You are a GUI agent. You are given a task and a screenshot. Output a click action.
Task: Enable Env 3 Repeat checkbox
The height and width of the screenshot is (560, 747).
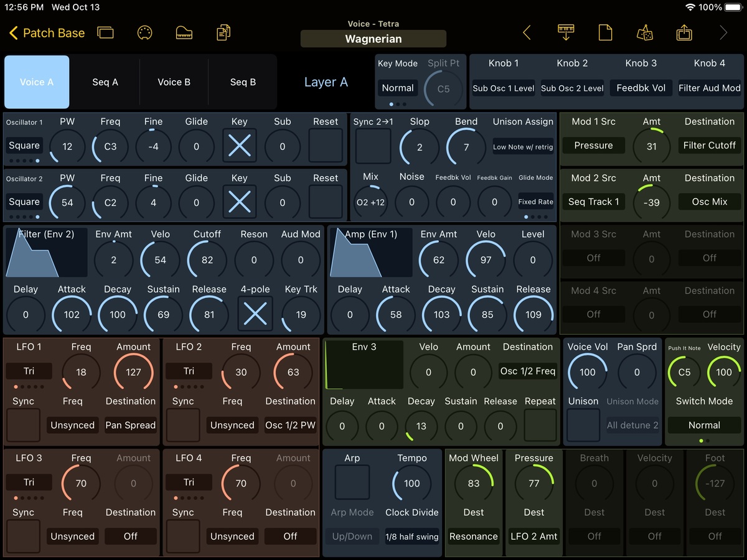coord(540,426)
